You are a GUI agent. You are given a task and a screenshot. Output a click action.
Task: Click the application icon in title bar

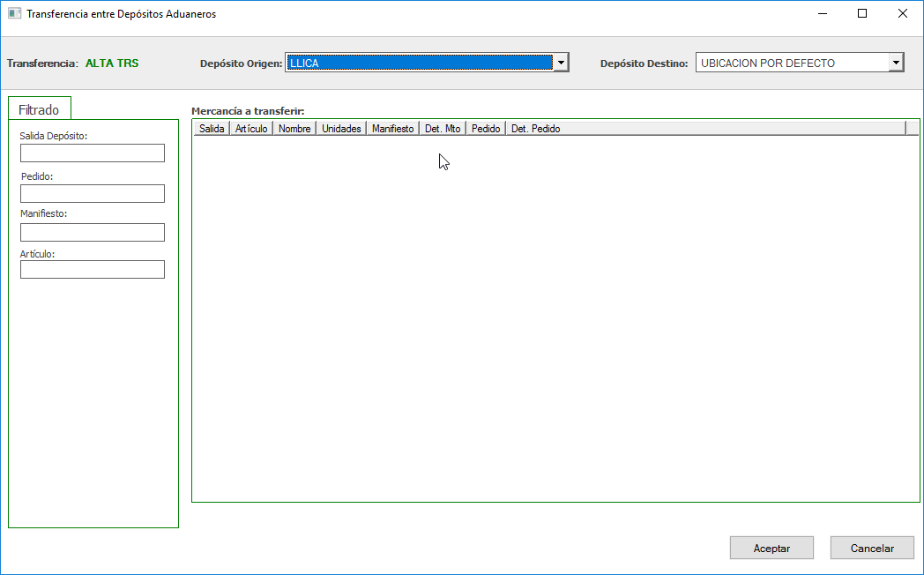(14, 14)
